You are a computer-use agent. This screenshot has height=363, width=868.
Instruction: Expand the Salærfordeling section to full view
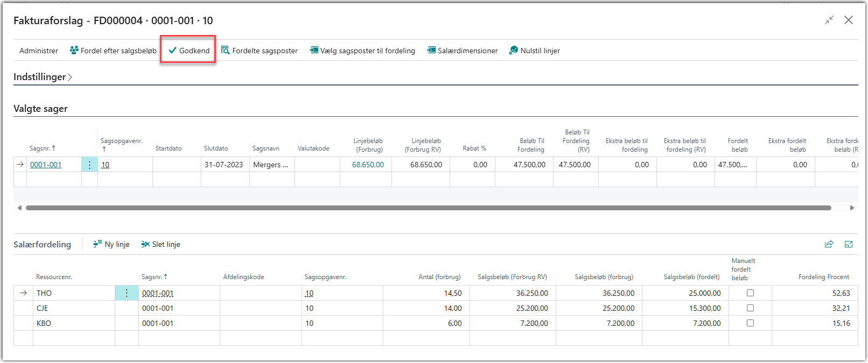pyautogui.click(x=849, y=244)
